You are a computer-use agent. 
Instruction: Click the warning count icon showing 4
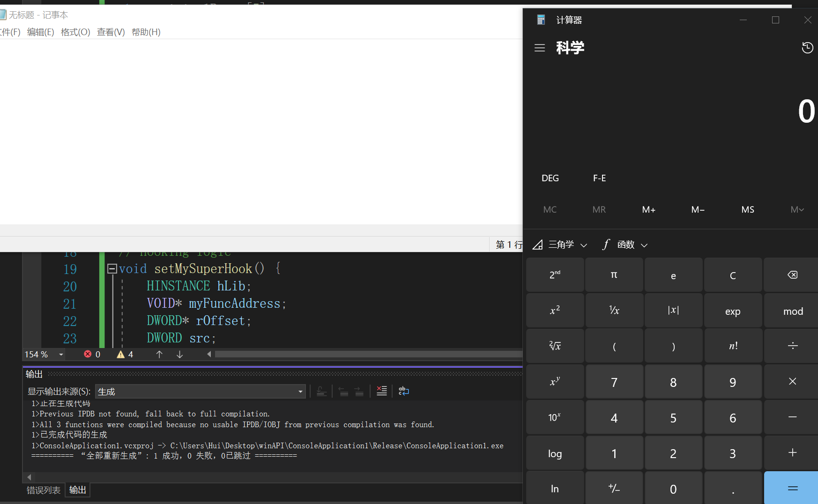coord(120,354)
